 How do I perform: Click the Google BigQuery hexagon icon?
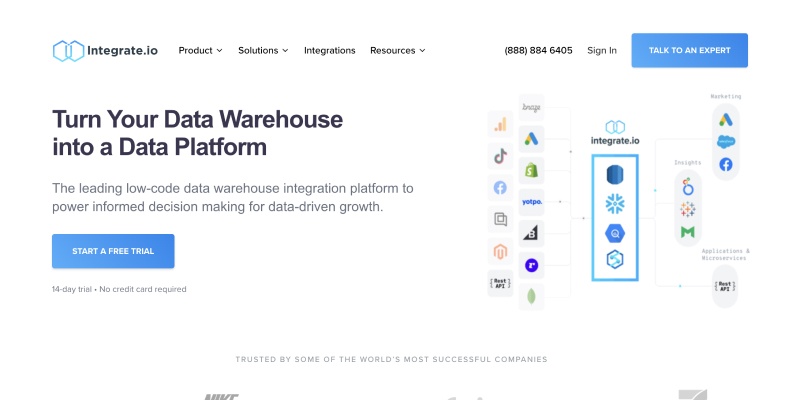click(615, 234)
